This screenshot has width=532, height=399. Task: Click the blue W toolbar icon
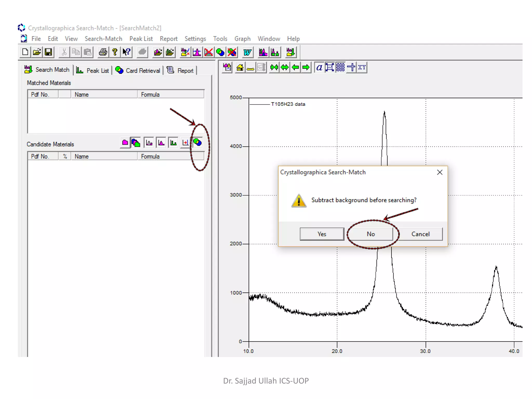[247, 52]
